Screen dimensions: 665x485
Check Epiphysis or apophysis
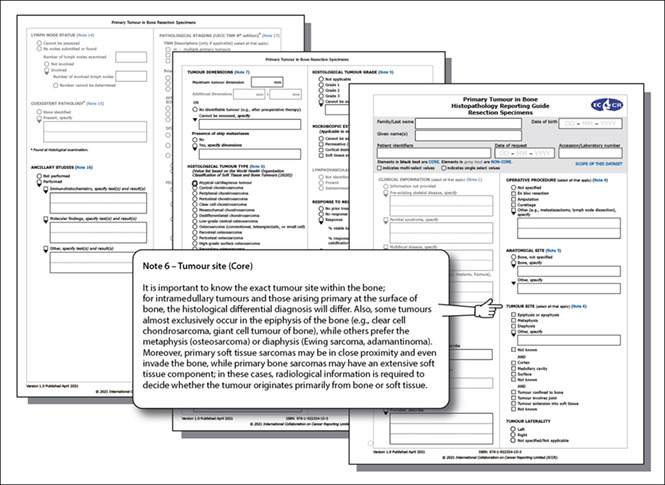tap(513, 315)
